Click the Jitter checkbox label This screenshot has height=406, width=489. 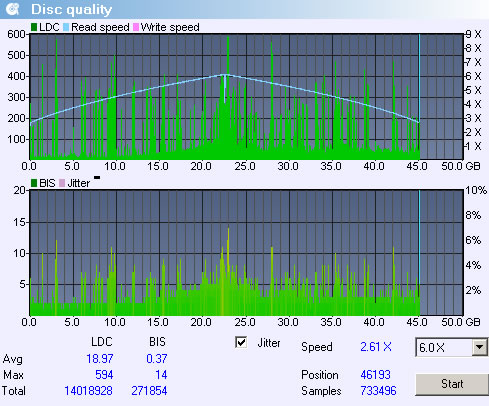click(269, 343)
